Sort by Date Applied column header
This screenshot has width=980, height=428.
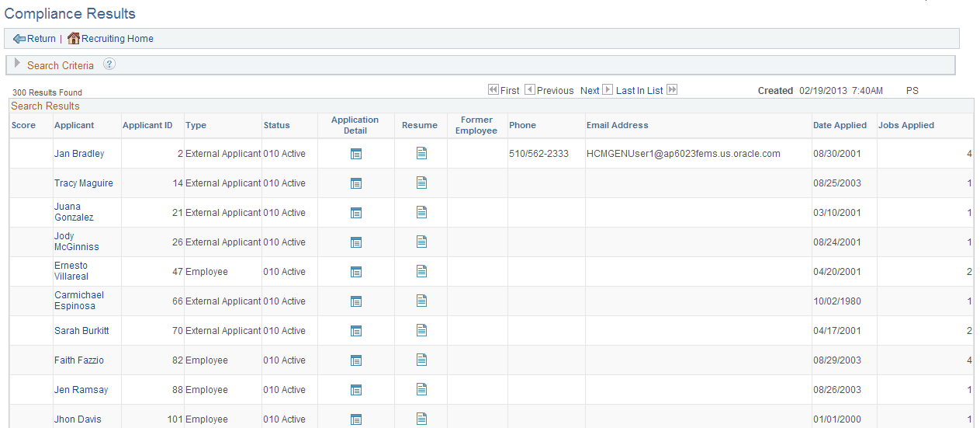tap(840, 125)
